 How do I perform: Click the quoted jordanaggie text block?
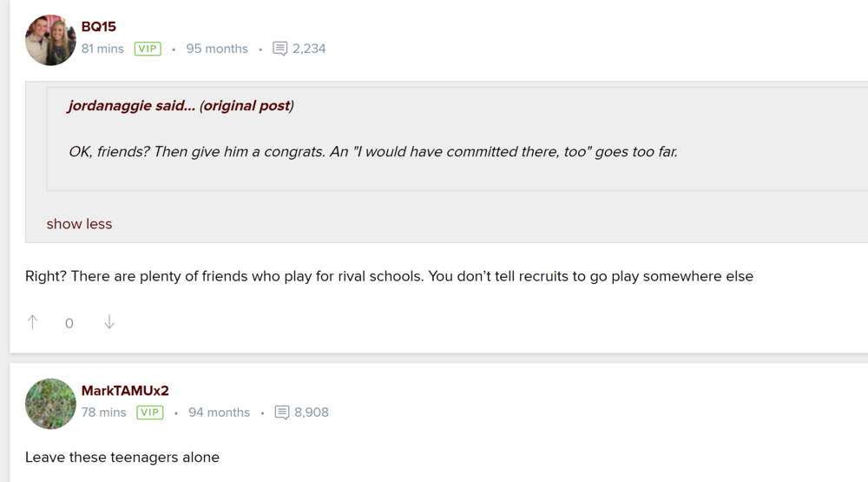(x=373, y=152)
